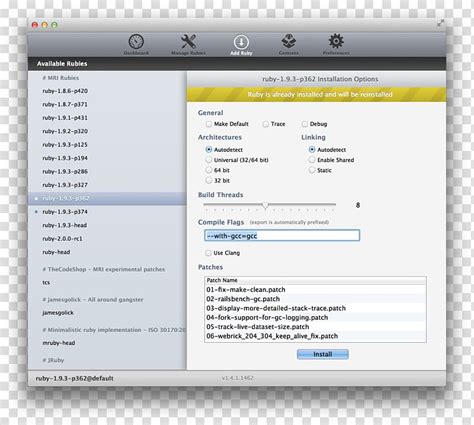
Task: Select ruby-2.0.0-rc1 from Available Rubies
Action: (62, 239)
